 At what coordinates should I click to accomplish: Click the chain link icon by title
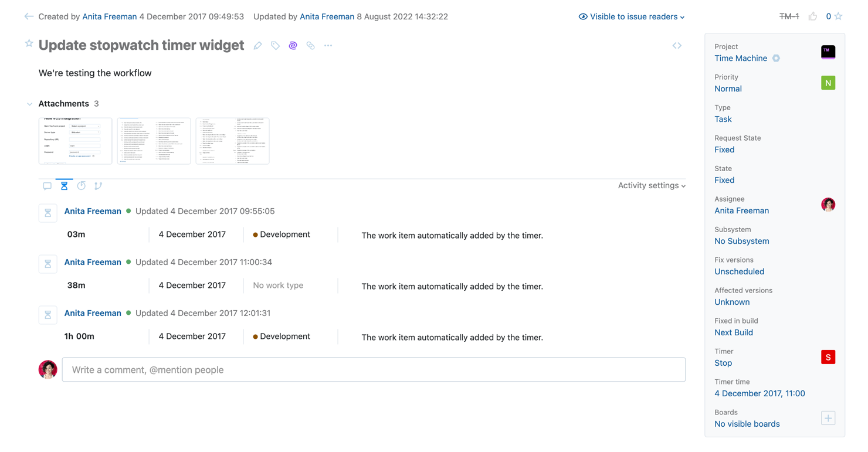(x=310, y=46)
